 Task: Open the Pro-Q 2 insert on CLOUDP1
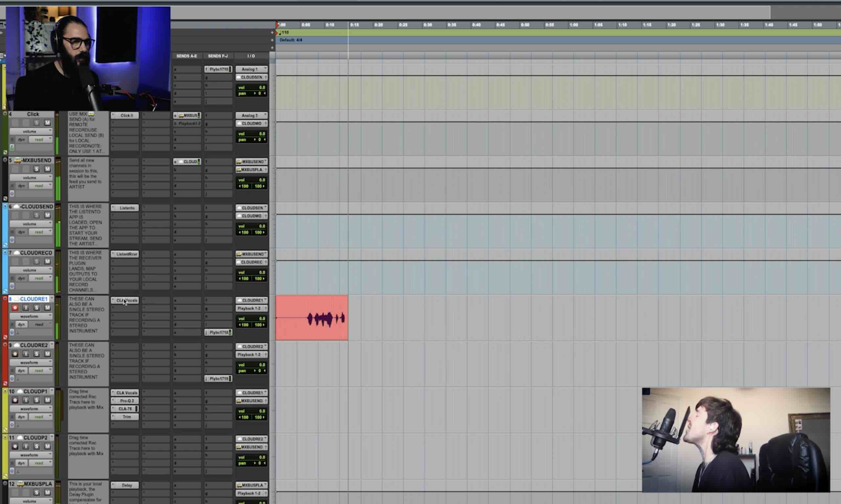126,401
